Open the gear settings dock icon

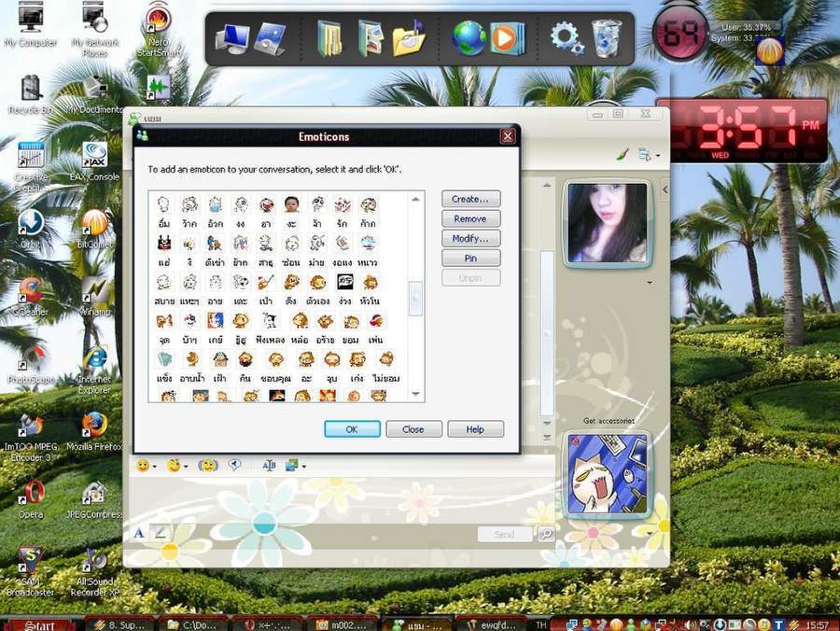tap(567, 38)
